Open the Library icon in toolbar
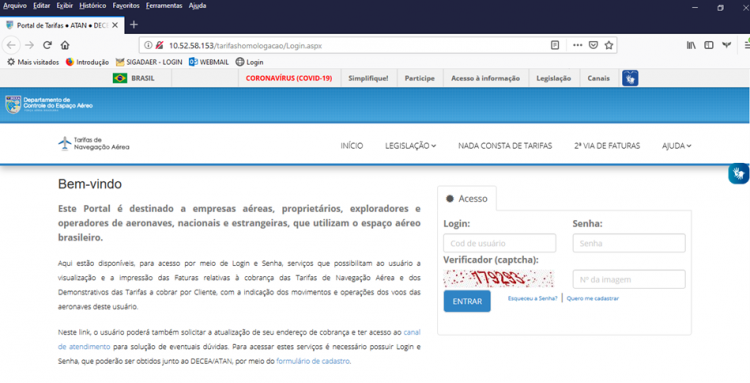Screen dimensions: 750x383 [x=691, y=45]
